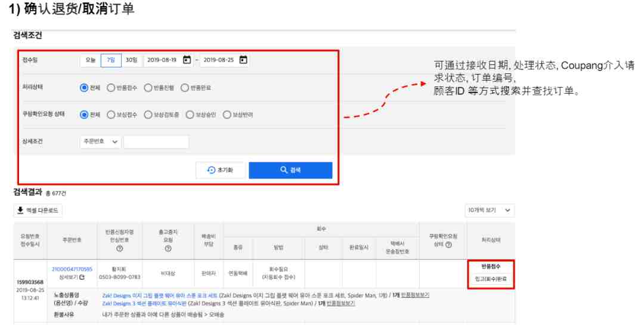The image size is (644, 327).
Task: Open the start date calendar icon
Action: pyautogui.click(x=187, y=60)
